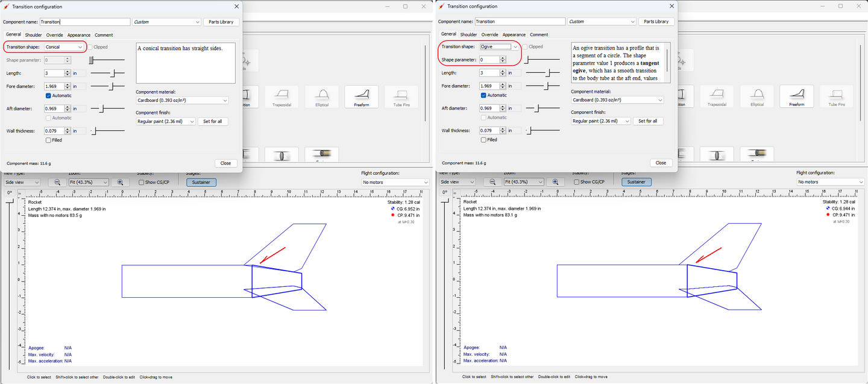Click Parts Library button in right dialog

click(x=656, y=22)
